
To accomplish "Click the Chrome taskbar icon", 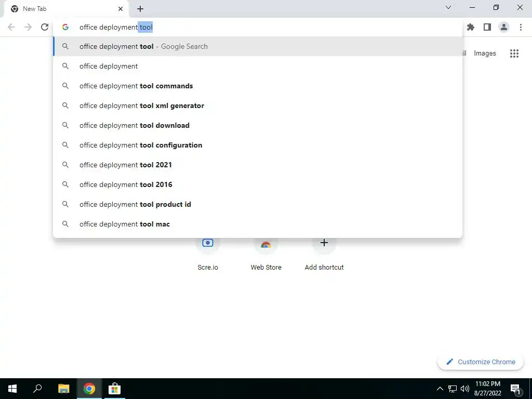I will 89,389.
